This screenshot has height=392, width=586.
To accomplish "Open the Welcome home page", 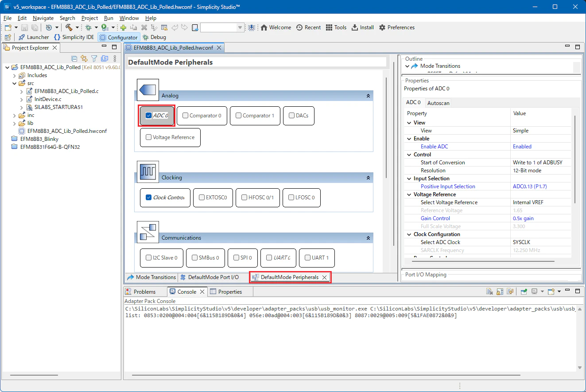I will click(x=276, y=27).
